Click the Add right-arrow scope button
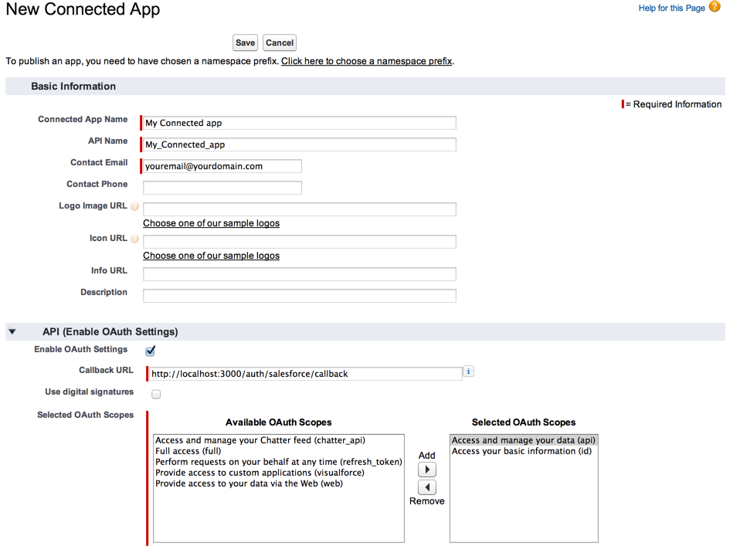This screenshot has height=560, width=730. click(426, 470)
